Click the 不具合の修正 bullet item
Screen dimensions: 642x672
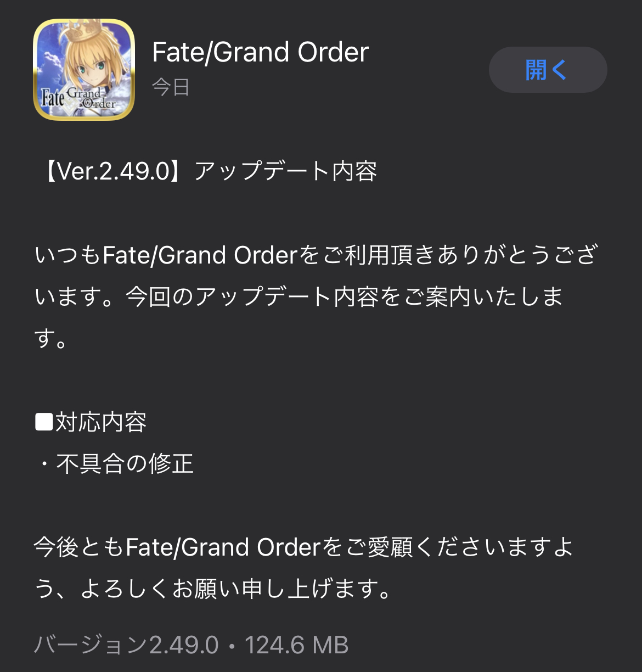[x=125, y=464]
